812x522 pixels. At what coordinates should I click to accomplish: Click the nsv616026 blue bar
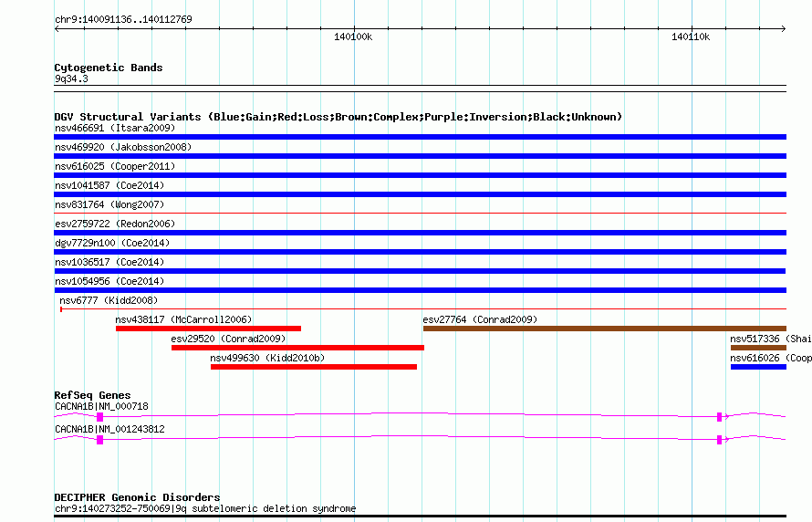pos(759,367)
